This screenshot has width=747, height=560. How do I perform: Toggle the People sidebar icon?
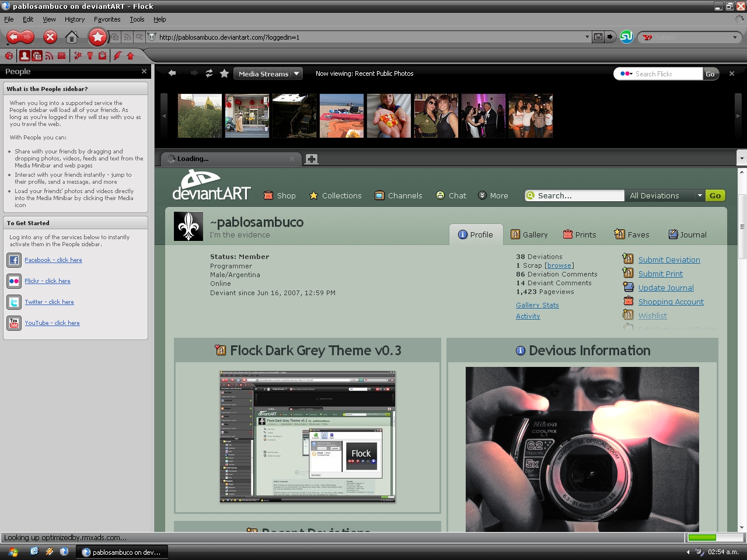[x=25, y=56]
